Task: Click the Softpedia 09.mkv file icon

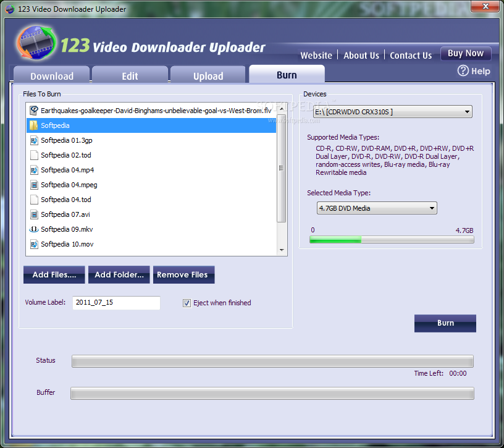Action: 34,229
